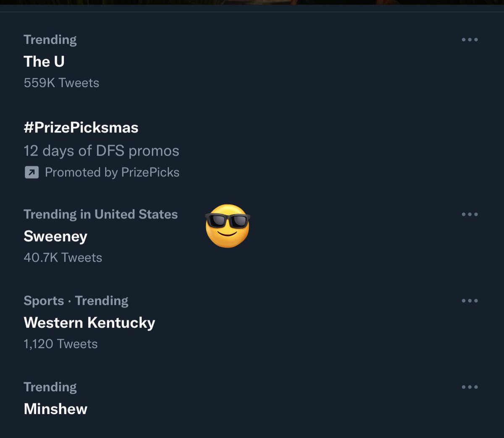Screen dimensions: 504x438
Task: Click Trending in United States label
Action: pyautogui.click(x=101, y=214)
